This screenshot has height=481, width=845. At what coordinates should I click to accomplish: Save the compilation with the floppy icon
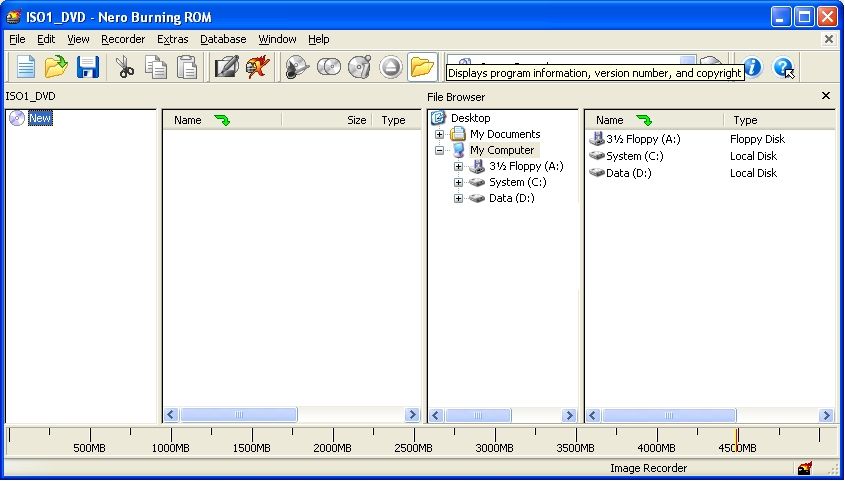pyautogui.click(x=88, y=67)
